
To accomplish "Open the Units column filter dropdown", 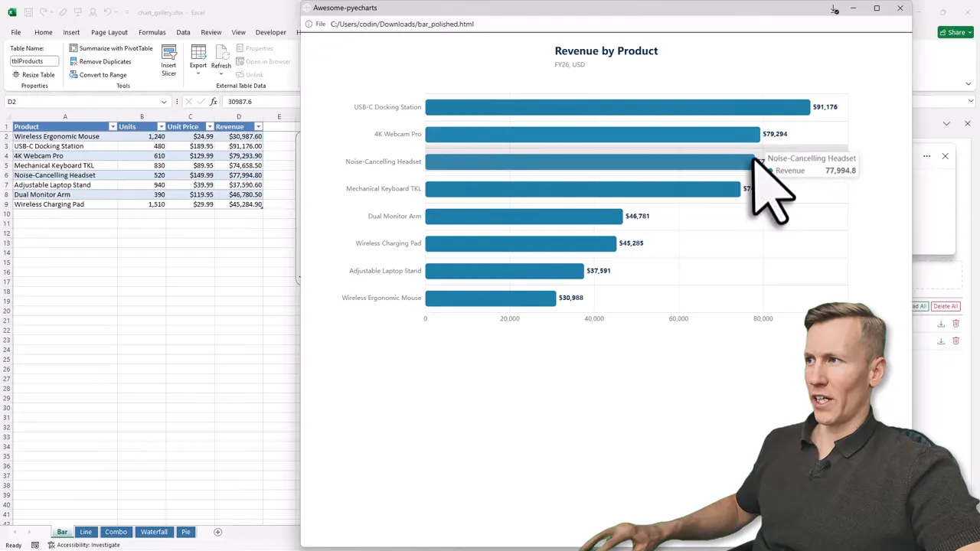I will point(161,126).
